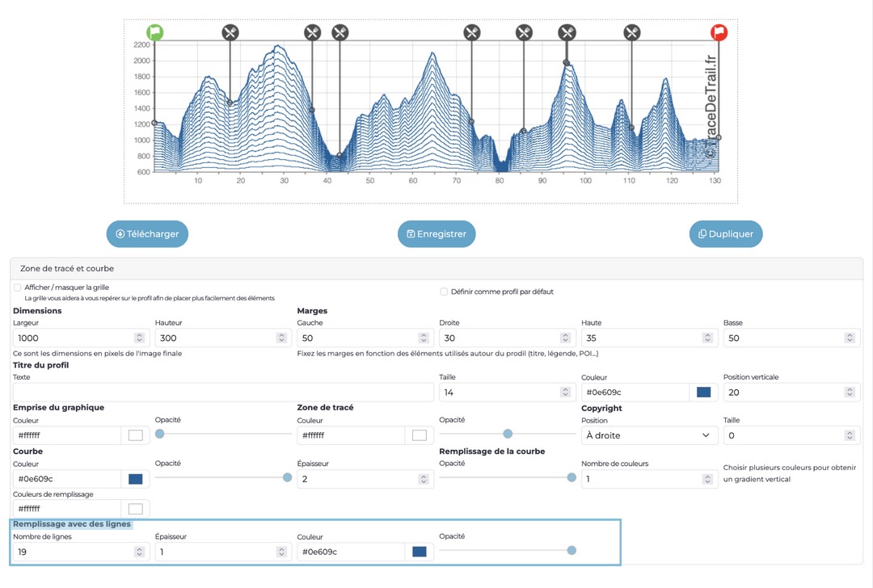
Task: Click the Dupliquer button
Action: click(725, 234)
